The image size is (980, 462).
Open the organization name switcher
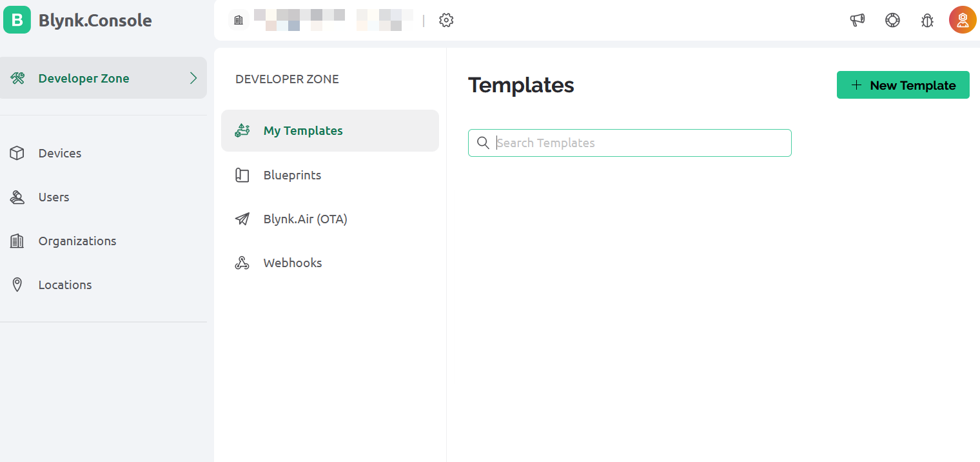click(x=333, y=20)
